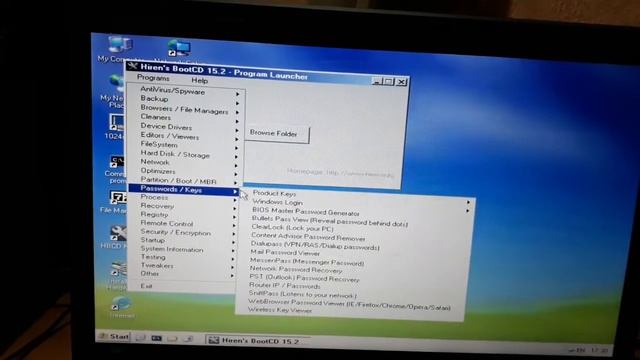Open Device Drivers submenu
Image resolution: width=640 pixels, height=360 pixels.
(x=187, y=127)
